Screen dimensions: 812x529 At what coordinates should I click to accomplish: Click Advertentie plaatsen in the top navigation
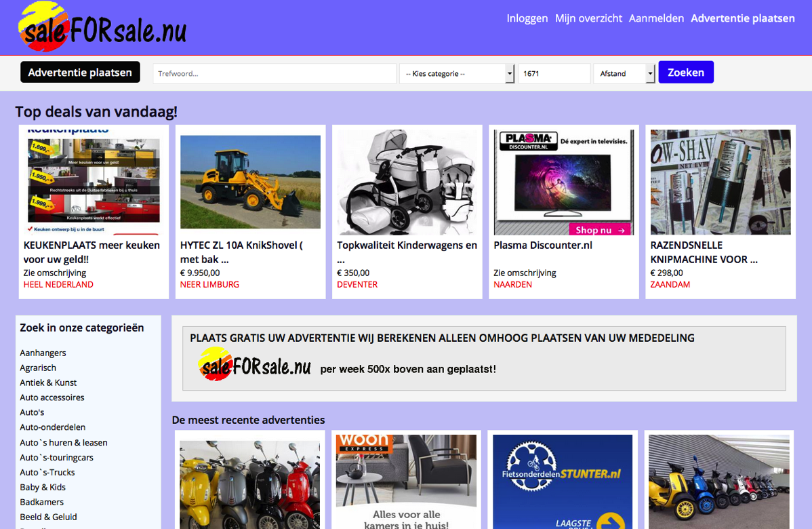(743, 18)
